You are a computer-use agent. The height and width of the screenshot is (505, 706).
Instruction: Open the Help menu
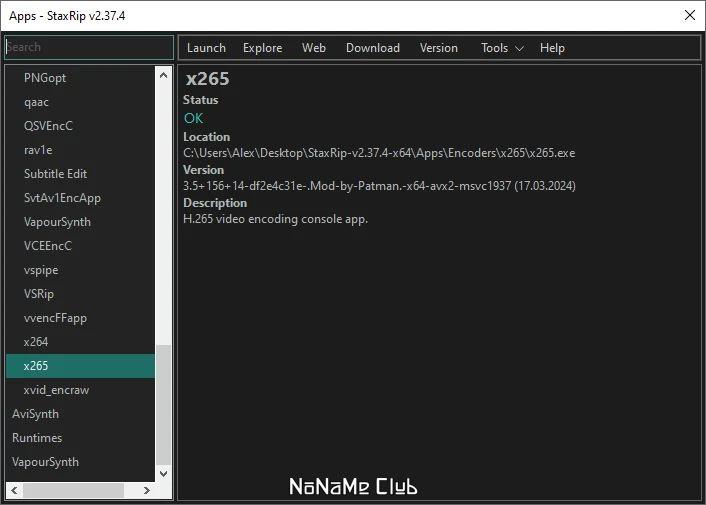coord(552,48)
